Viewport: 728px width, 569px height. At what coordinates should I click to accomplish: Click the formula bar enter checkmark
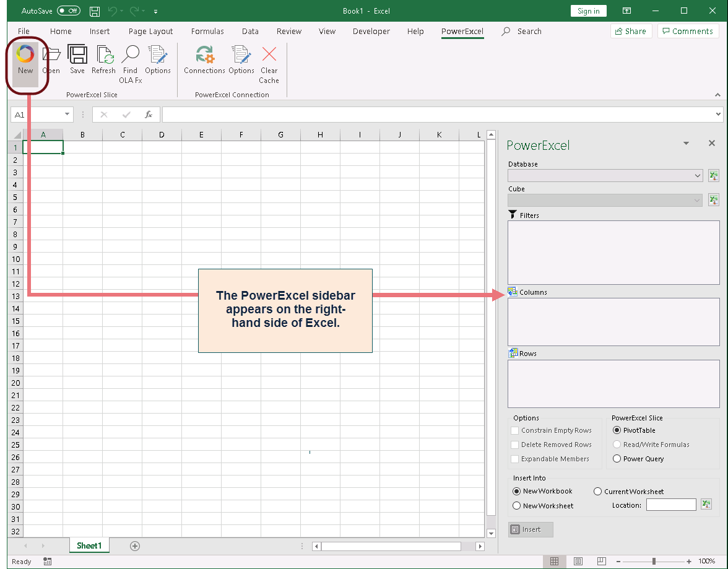(126, 115)
